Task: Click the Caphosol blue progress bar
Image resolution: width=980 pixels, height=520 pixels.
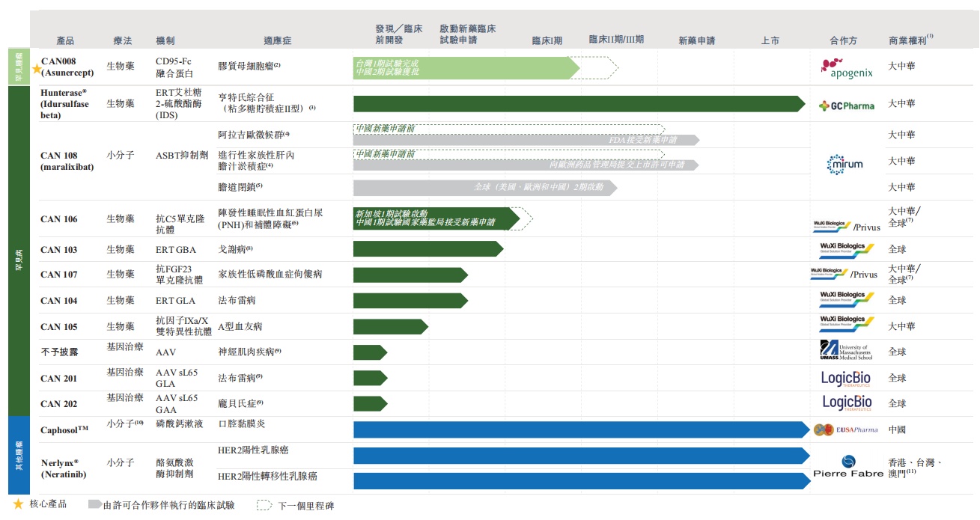Action: pos(582,429)
